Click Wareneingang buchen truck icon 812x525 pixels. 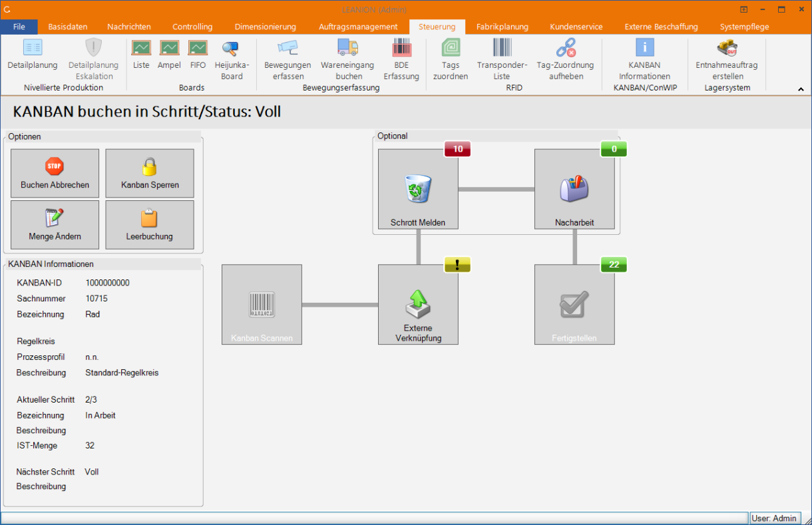pyautogui.click(x=347, y=49)
